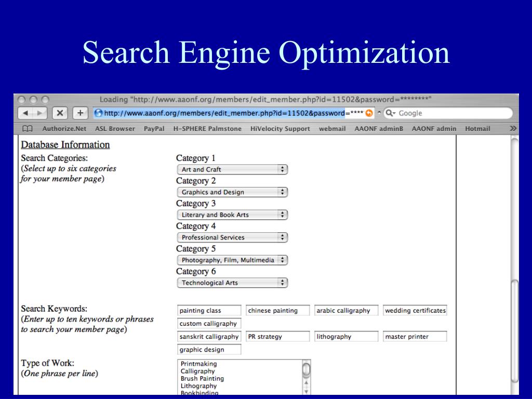This screenshot has height=399, width=532.
Task: Click the 'custom calligraphy' keyword field
Action: [x=209, y=323]
